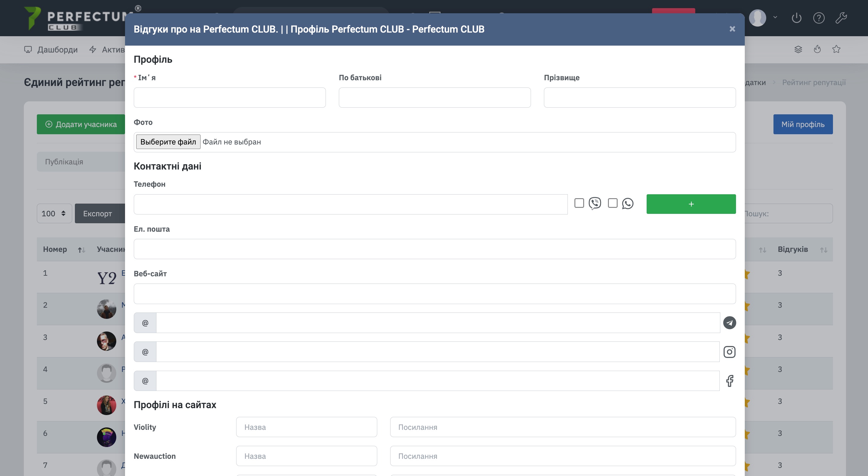Enable the WhatsApp checkbox for phone

tap(612, 203)
